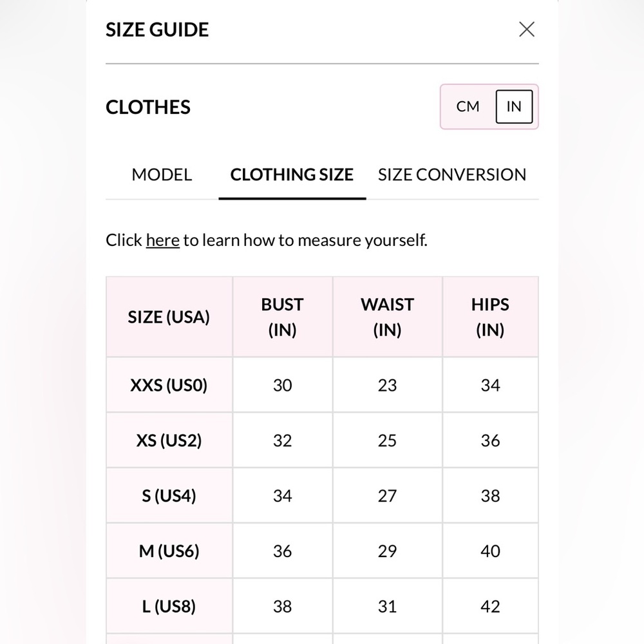
Task: Select the XS (US2) size row
Action: click(x=322, y=440)
